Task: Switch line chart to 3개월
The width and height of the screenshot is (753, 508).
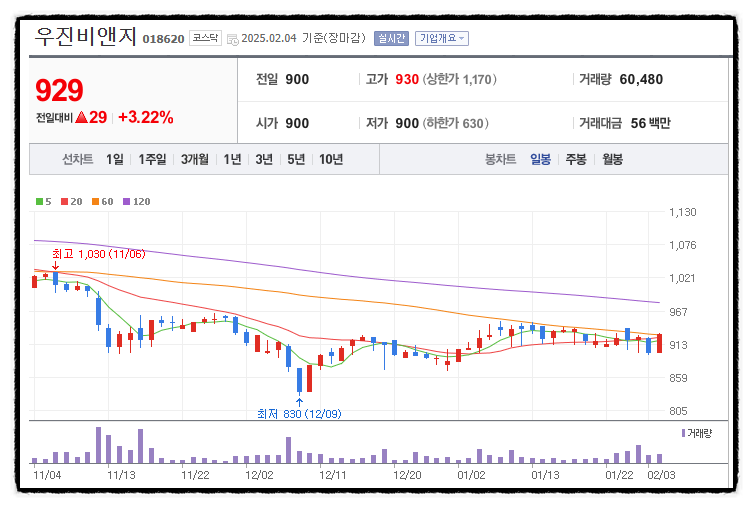Action: coord(194,159)
